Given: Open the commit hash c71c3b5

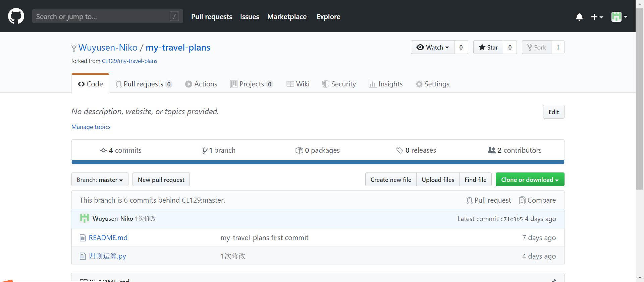Looking at the screenshot, I should (x=512, y=219).
